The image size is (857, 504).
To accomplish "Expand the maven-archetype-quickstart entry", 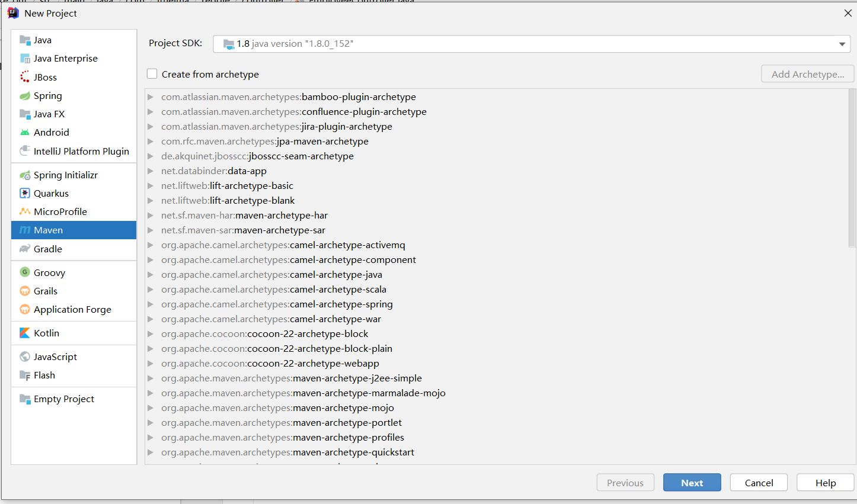I will [151, 452].
